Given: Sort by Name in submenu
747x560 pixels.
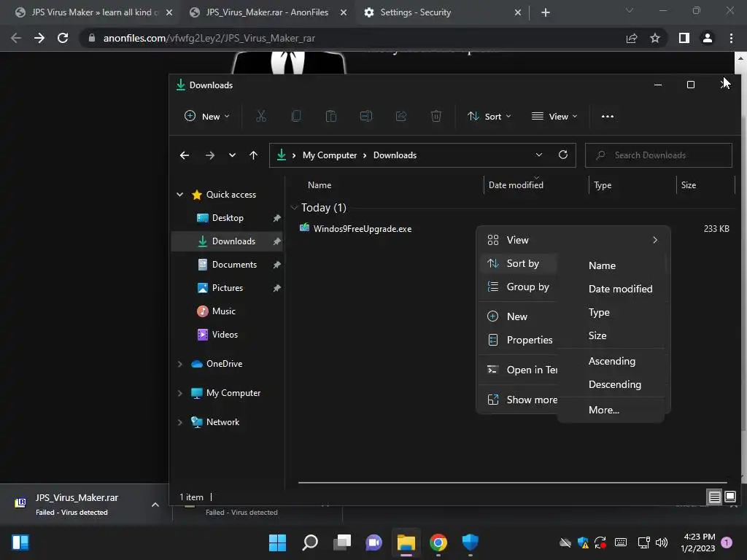Looking at the screenshot, I should 602,265.
